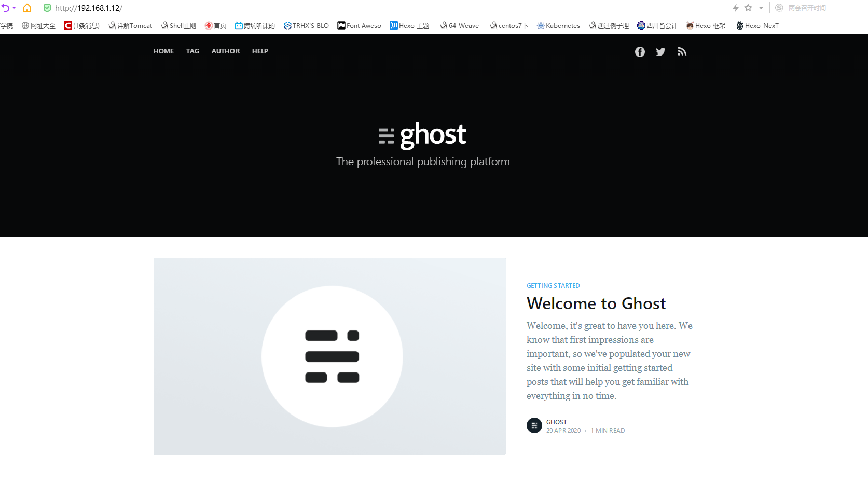
Task: Click the GHOST author name link
Action: click(556, 422)
